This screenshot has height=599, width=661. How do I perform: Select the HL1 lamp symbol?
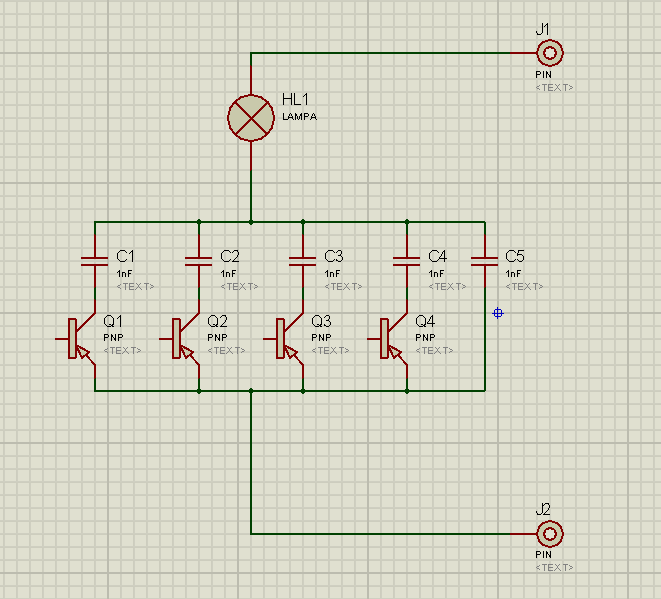point(250,118)
